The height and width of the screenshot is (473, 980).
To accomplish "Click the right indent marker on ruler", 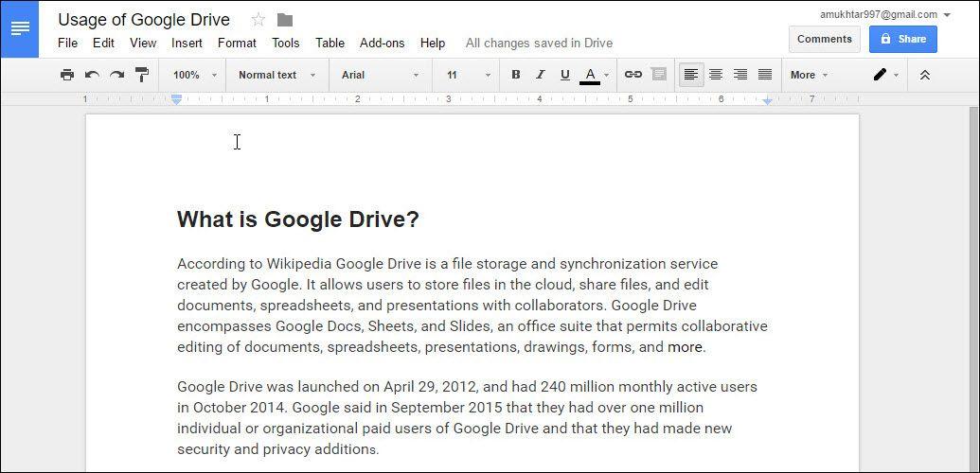I will [x=767, y=100].
